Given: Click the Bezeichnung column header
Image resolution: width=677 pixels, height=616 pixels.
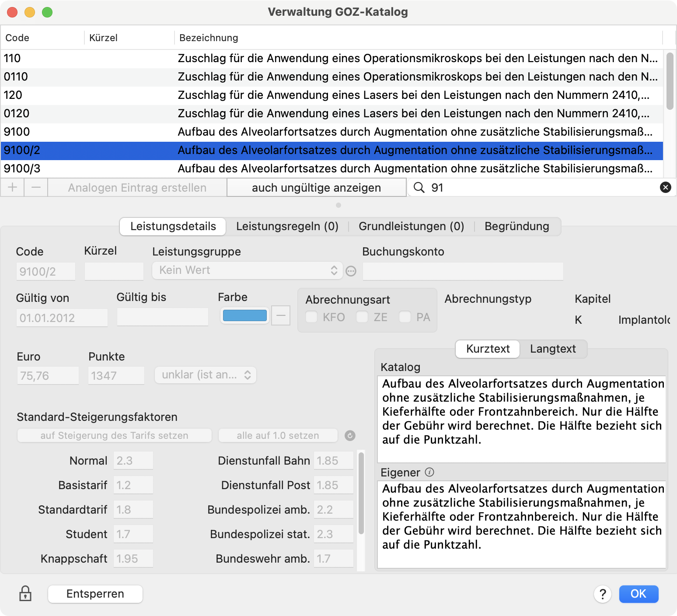Looking at the screenshot, I should 419,38.
